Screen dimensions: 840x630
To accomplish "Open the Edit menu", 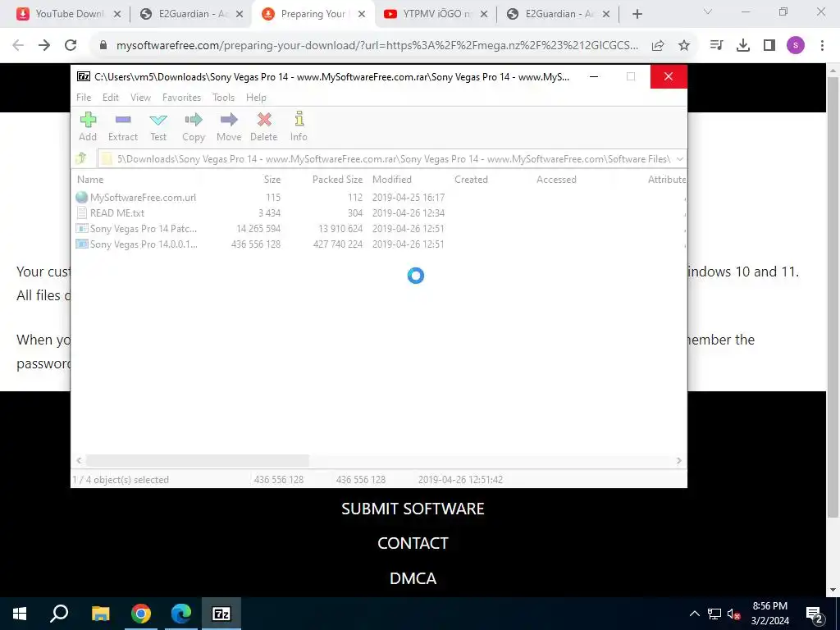I will tap(111, 98).
